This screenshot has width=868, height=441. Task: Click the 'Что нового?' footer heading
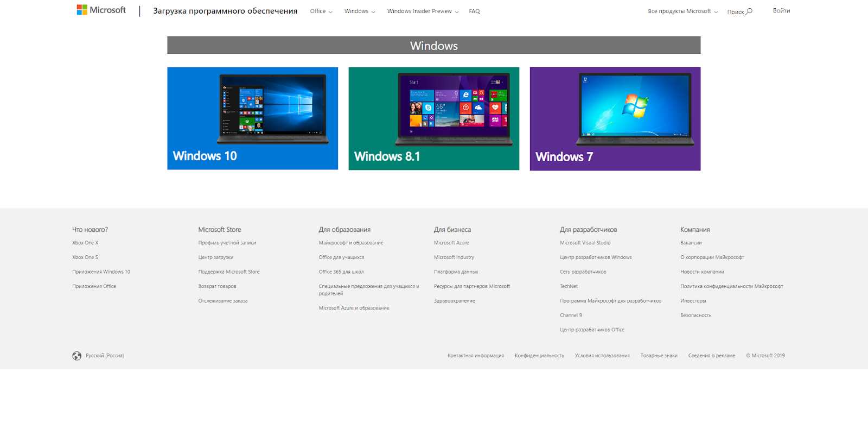90,230
